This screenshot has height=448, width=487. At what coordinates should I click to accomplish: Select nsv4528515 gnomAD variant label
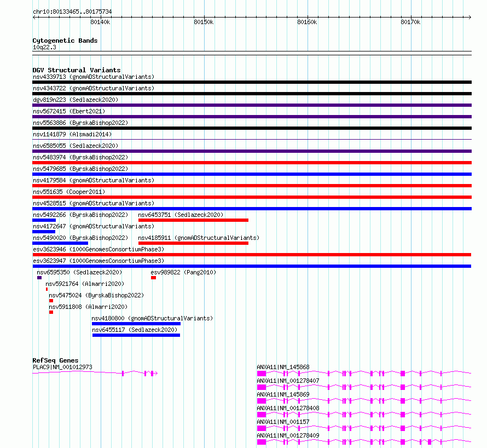[x=94, y=203]
